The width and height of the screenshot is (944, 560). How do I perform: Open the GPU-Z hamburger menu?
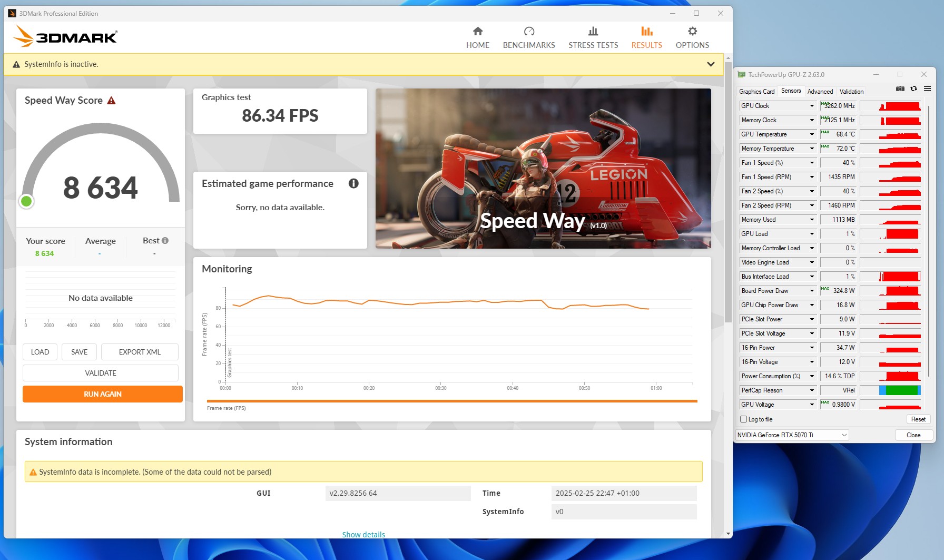click(x=927, y=89)
